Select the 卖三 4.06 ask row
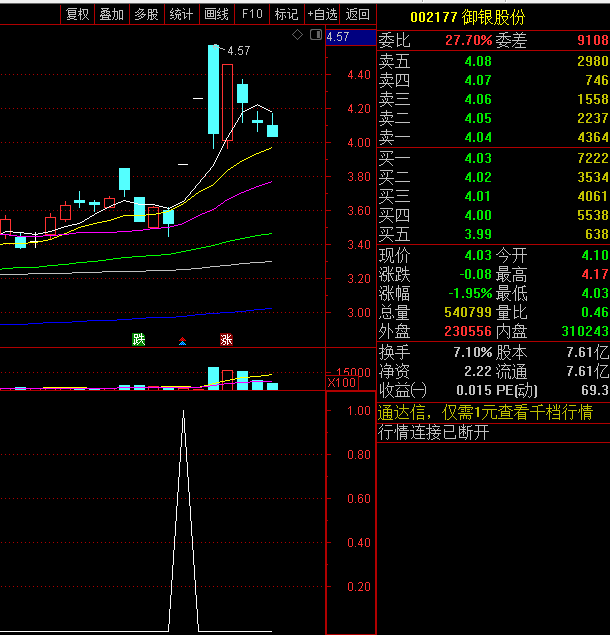The height and width of the screenshot is (635, 610). point(493,99)
